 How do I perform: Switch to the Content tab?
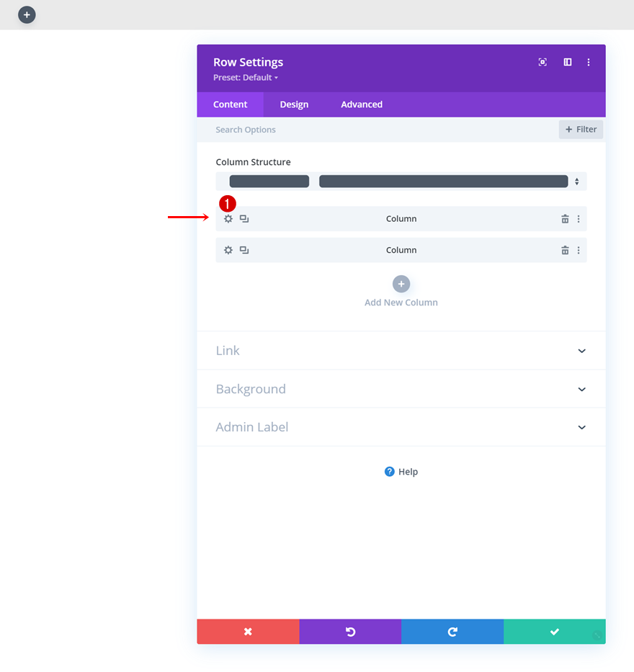pyautogui.click(x=231, y=104)
